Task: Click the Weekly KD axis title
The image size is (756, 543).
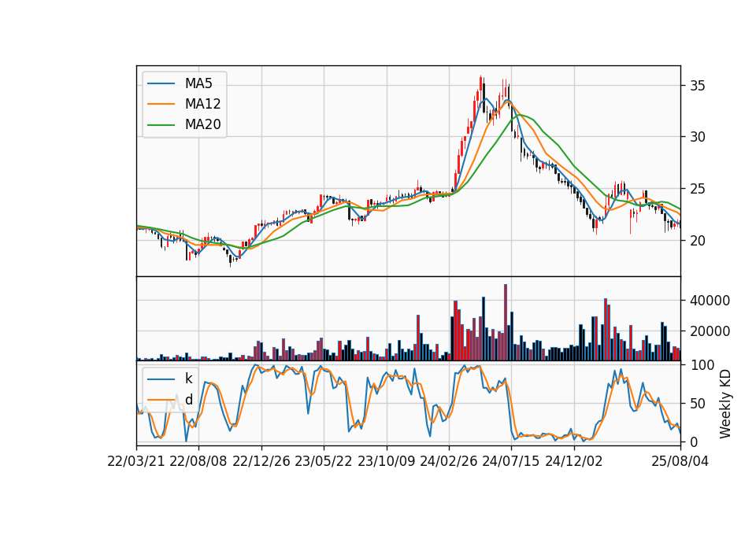Action: 725,404
